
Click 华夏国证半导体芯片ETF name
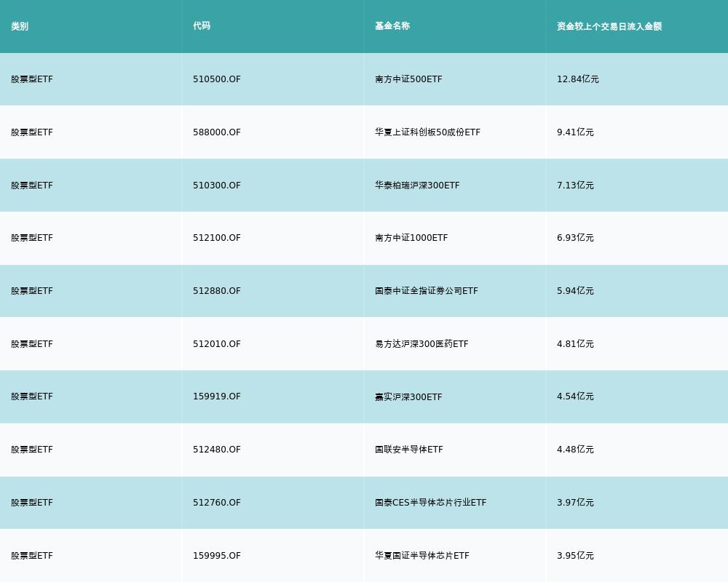pos(422,556)
